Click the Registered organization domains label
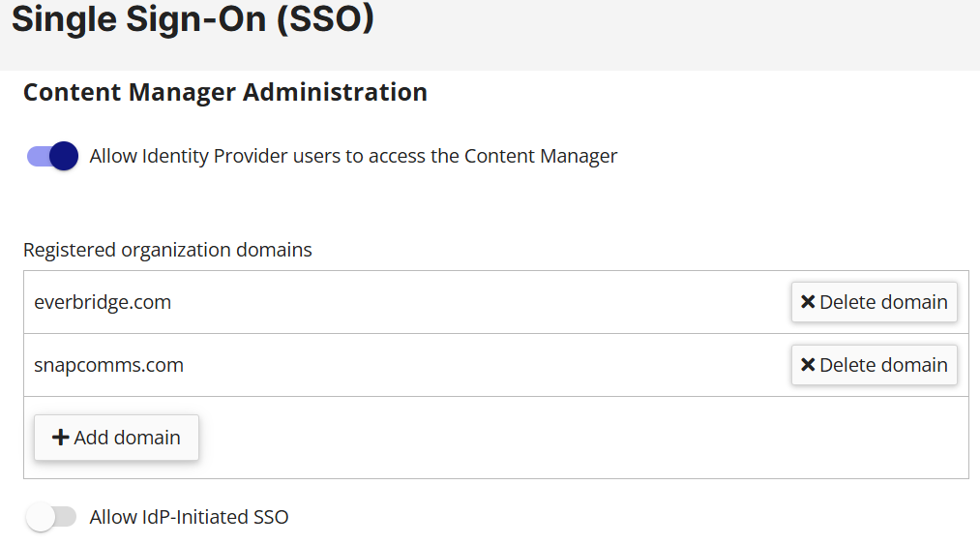980x546 pixels. pyautogui.click(x=167, y=250)
